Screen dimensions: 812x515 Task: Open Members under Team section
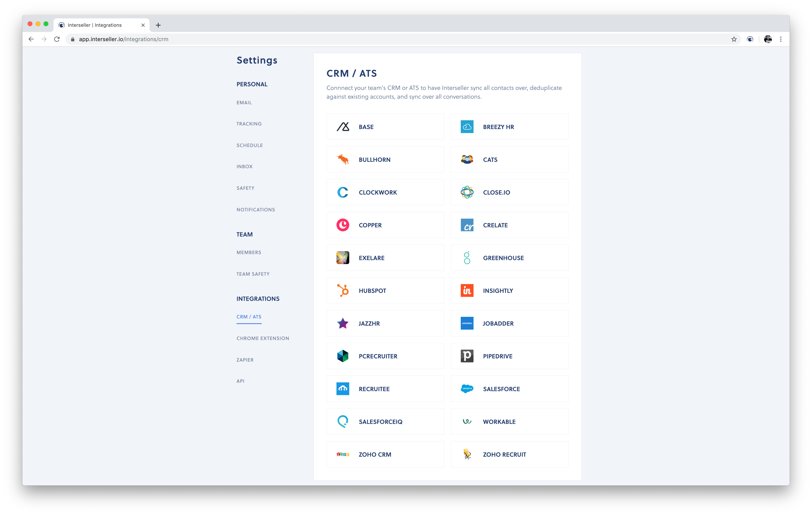[249, 253]
